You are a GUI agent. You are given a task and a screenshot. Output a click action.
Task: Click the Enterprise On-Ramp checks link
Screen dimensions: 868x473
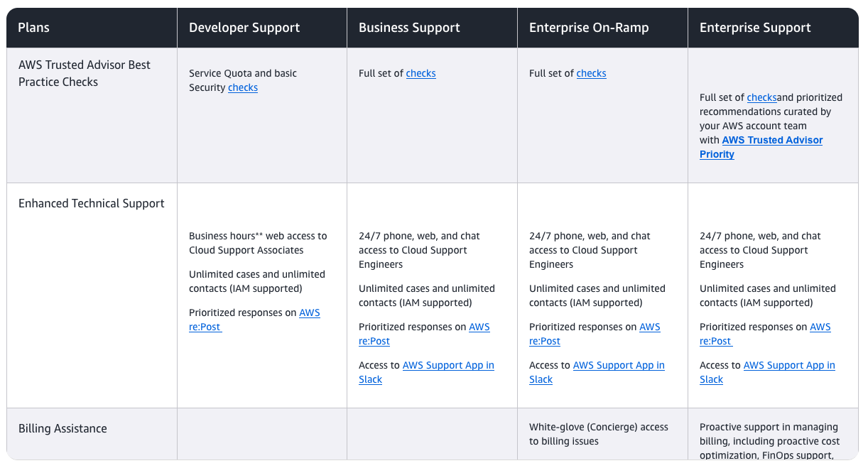(x=591, y=74)
